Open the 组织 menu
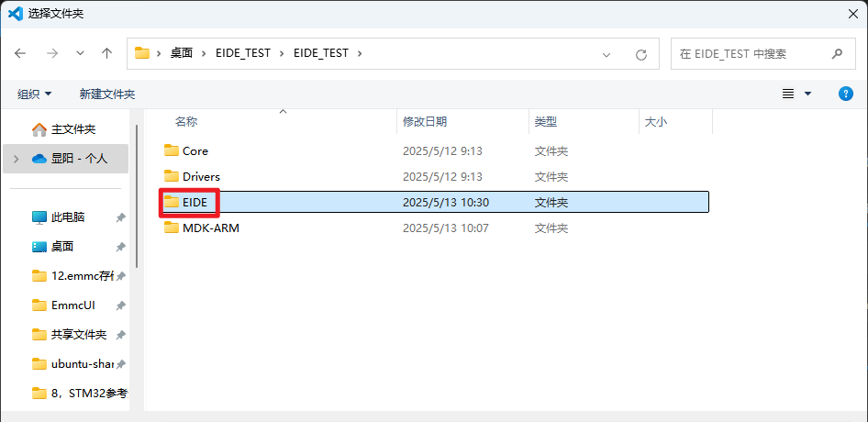The height and width of the screenshot is (422, 868). click(x=34, y=94)
